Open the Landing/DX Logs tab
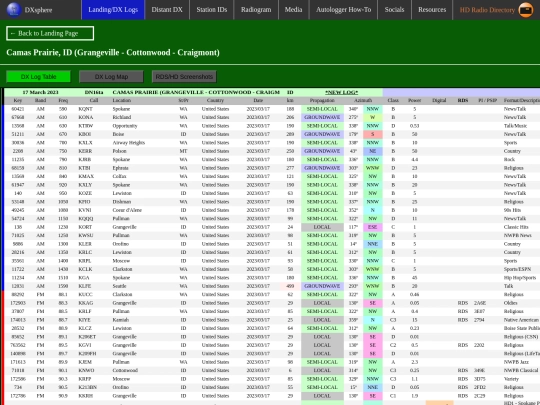540x405 pixels. (x=113, y=10)
